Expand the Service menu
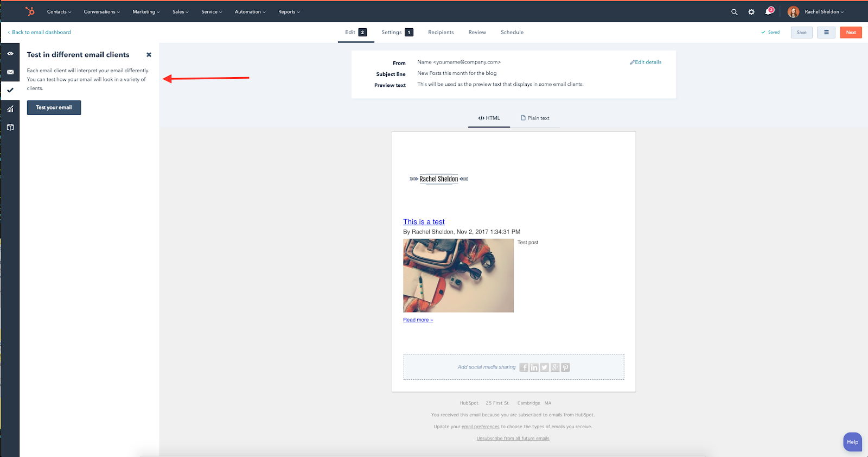This screenshot has height=457, width=868. pyautogui.click(x=212, y=12)
